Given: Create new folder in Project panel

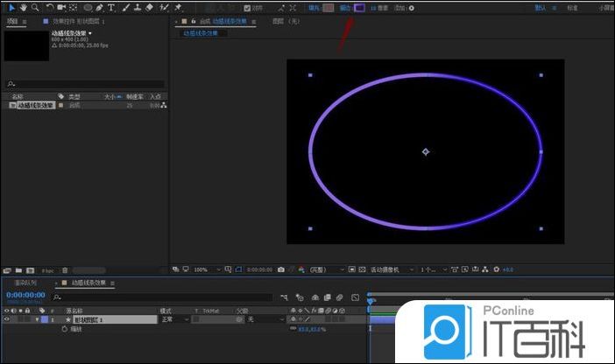Looking at the screenshot, I should pyautogui.click(x=18, y=270).
